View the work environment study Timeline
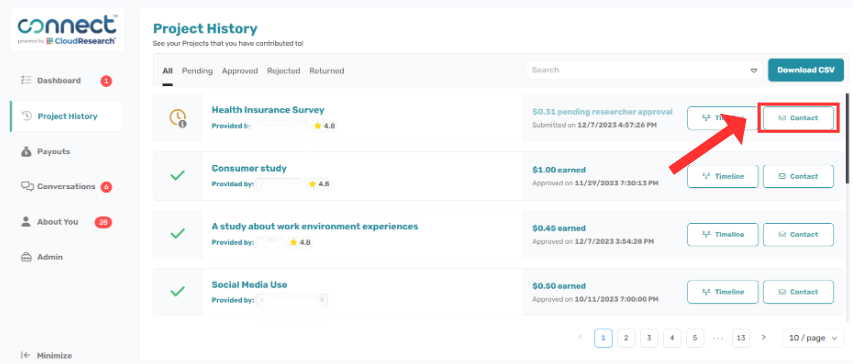Image resolution: width=853 pixels, height=364 pixels. (722, 235)
